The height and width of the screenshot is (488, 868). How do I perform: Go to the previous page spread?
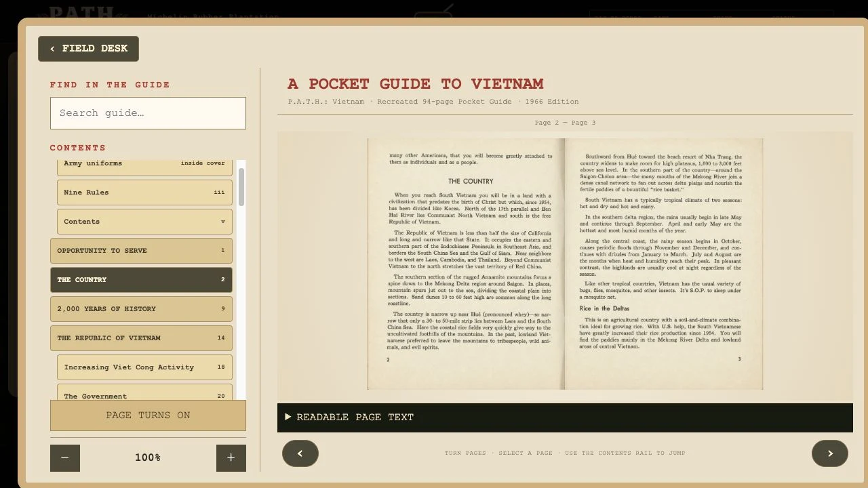tap(300, 453)
